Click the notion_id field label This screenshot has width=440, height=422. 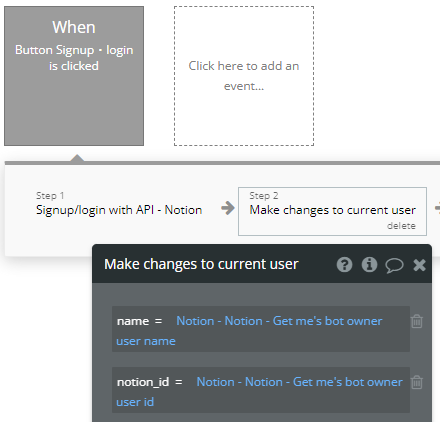tap(143, 382)
